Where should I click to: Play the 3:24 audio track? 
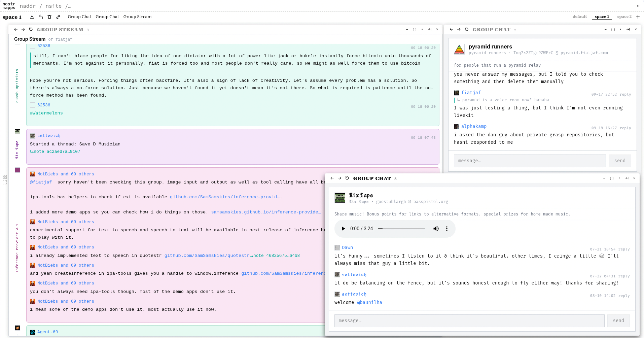[x=343, y=229]
